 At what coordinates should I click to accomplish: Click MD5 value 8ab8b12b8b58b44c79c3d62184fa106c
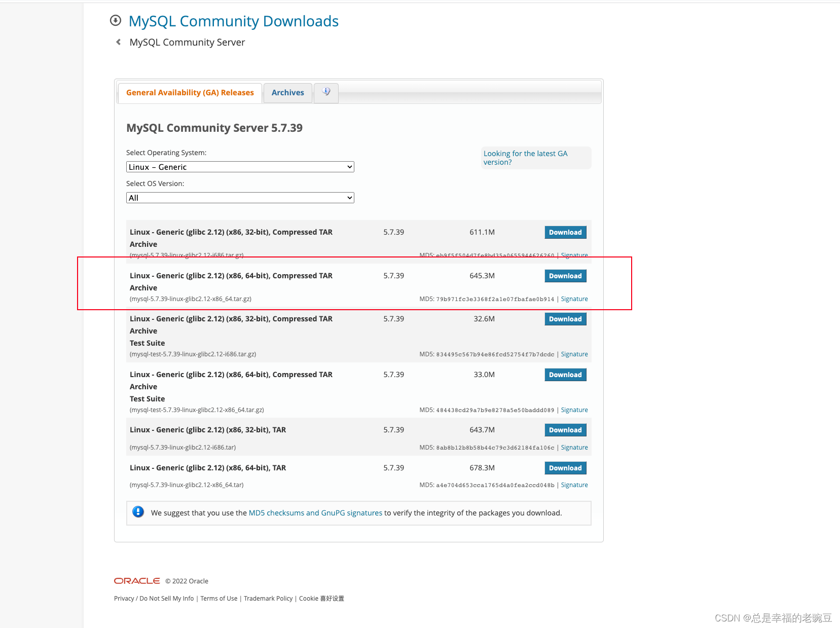coord(495,448)
